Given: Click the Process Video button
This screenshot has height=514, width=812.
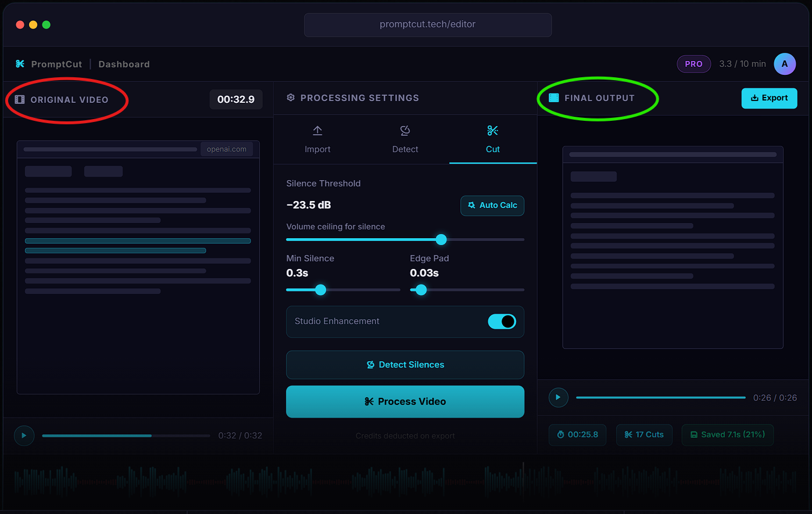Looking at the screenshot, I should pyautogui.click(x=405, y=401).
